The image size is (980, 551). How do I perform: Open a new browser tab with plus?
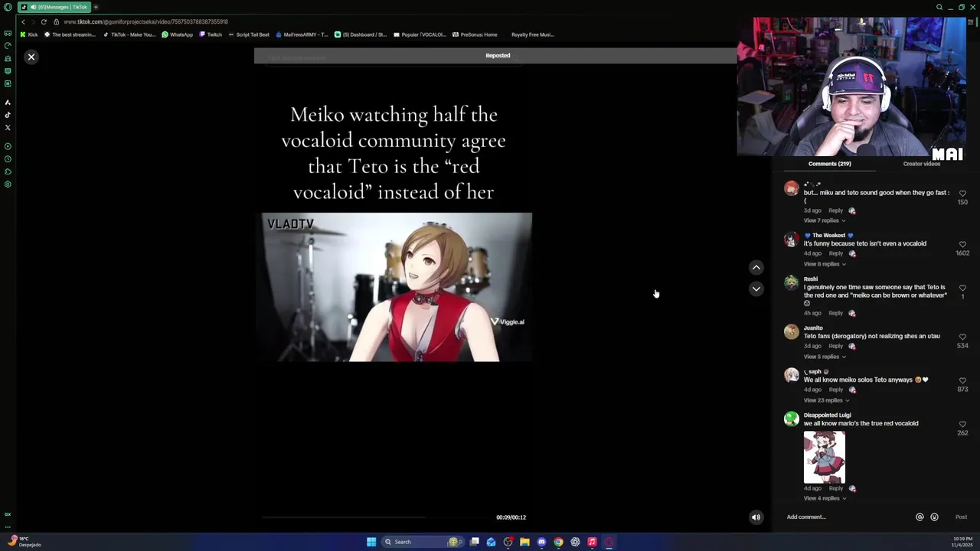pyautogui.click(x=96, y=7)
